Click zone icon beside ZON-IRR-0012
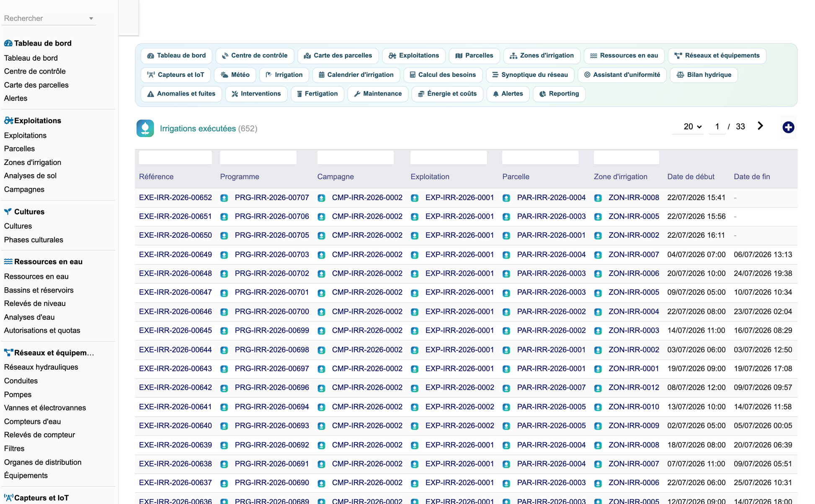Image resolution: width=815 pixels, height=504 pixels. click(x=598, y=388)
